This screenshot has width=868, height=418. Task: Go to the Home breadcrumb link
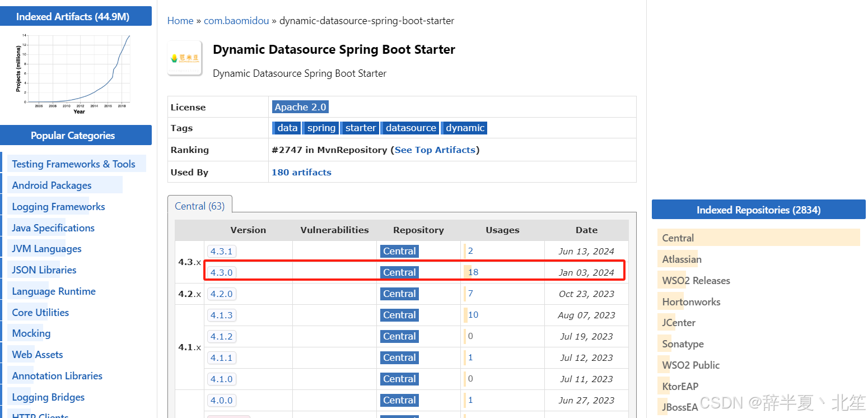pos(180,21)
